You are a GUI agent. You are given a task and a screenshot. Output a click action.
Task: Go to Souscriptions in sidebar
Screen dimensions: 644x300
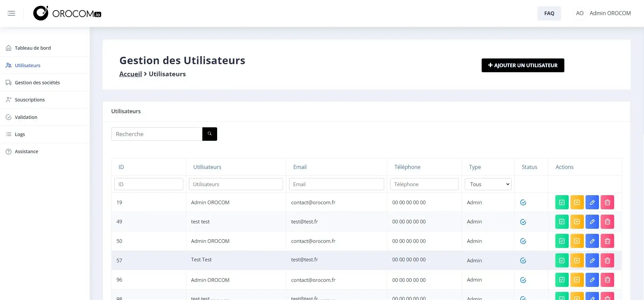point(30,100)
